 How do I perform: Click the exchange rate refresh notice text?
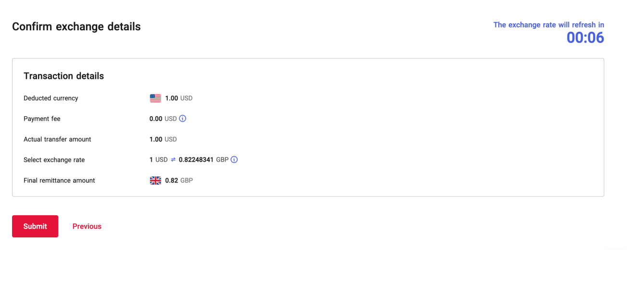tap(548, 25)
